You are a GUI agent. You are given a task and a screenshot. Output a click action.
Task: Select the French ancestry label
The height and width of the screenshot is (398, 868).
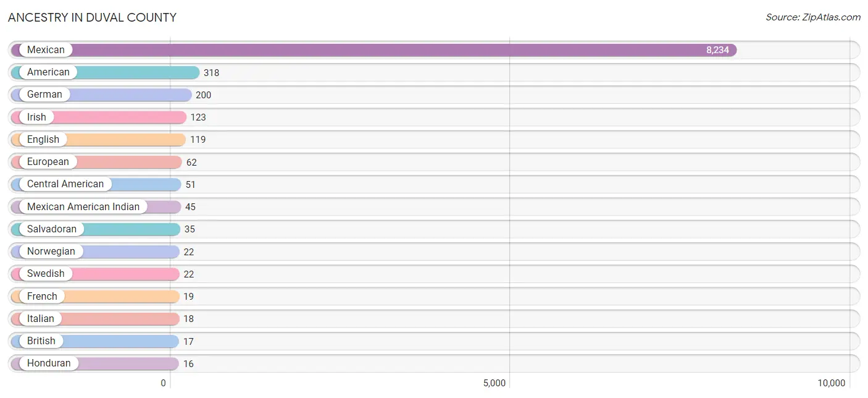click(x=42, y=296)
